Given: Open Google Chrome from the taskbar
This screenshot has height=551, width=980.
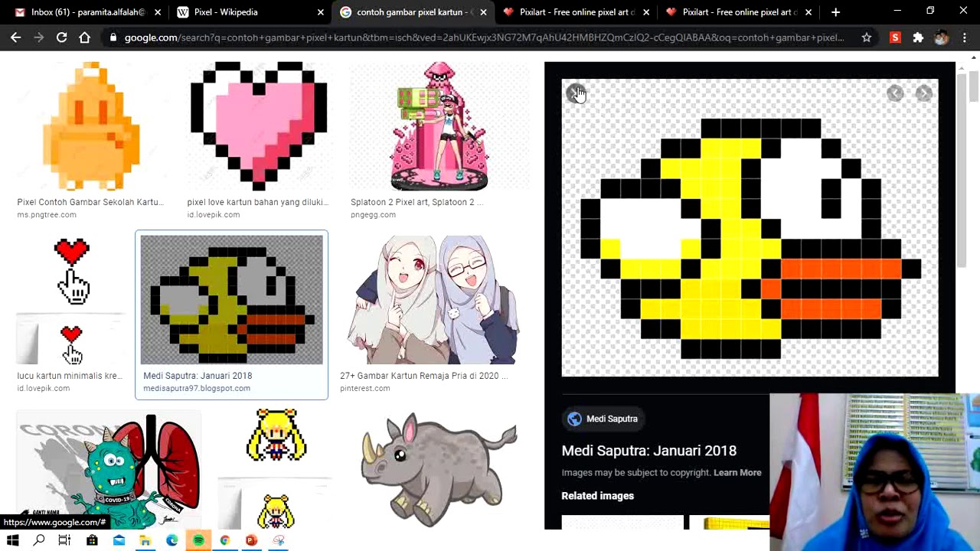Looking at the screenshot, I should coord(224,540).
